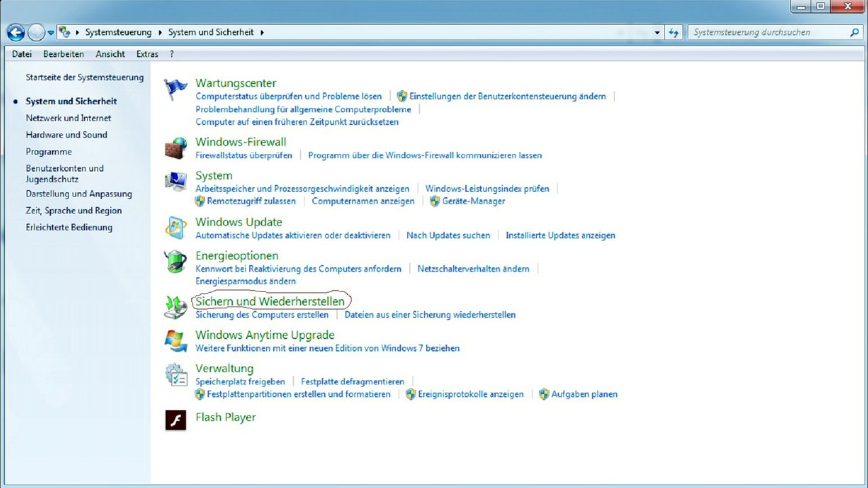Click the Windows-Firewall brick wall icon

click(176, 148)
